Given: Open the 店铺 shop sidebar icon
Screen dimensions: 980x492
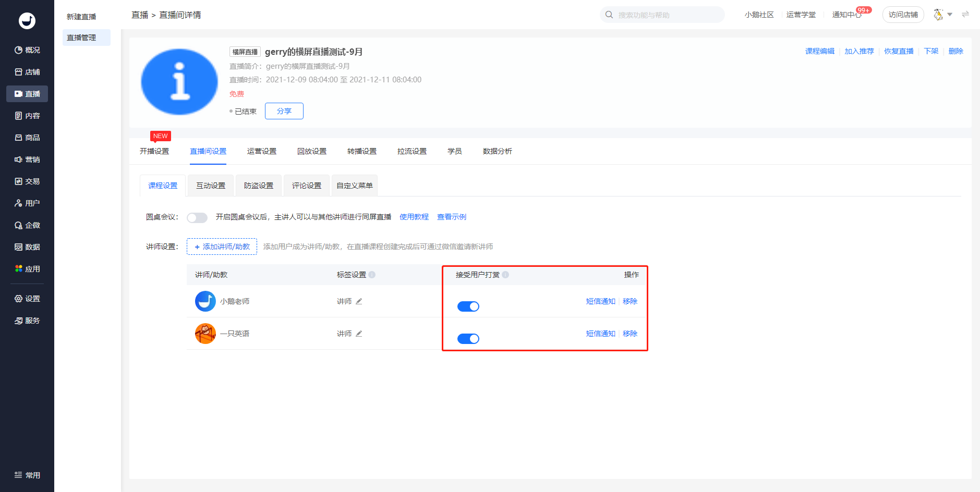Looking at the screenshot, I should [19, 72].
